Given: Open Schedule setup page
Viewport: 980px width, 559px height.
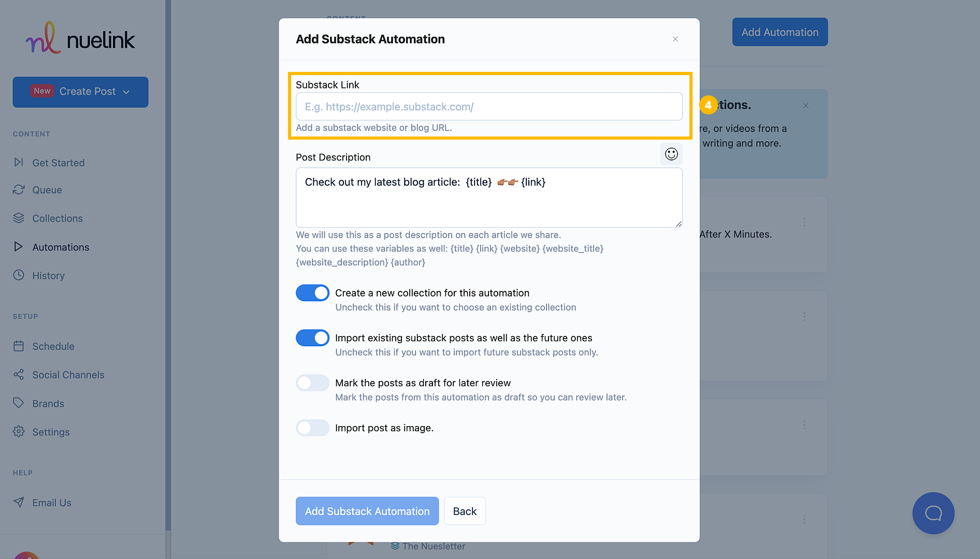Looking at the screenshot, I should pyautogui.click(x=53, y=346).
